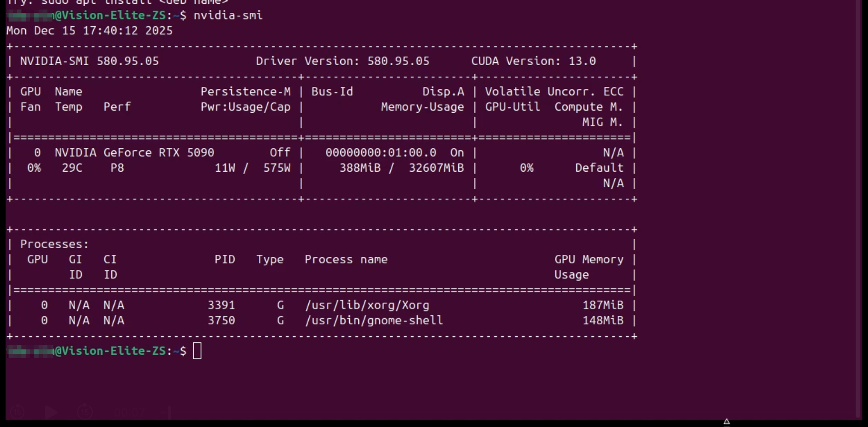Screen dimensions: 868x427
Task: Click the /usr/lib/xorg/Xorg process name
Action: tap(367, 305)
